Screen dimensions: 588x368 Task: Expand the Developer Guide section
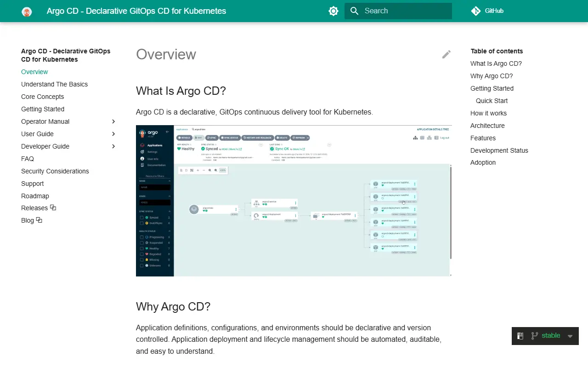pos(113,146)
